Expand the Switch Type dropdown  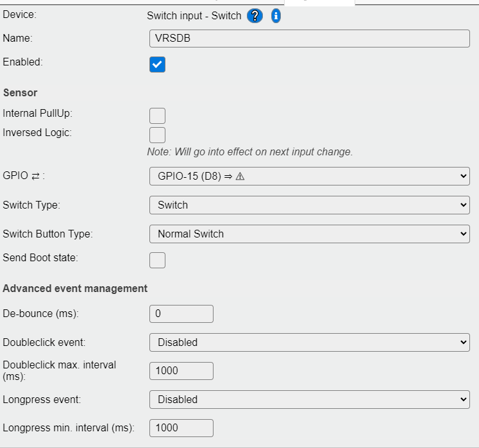[x=310, y=205]
